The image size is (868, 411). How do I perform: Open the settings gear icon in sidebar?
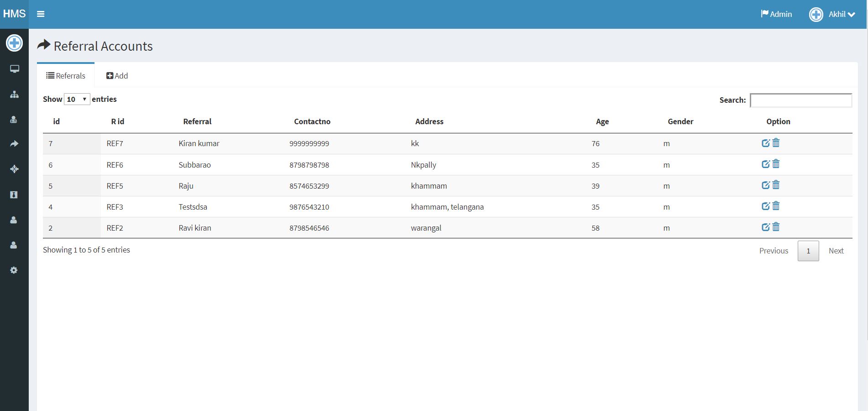[x=14, y=270]
